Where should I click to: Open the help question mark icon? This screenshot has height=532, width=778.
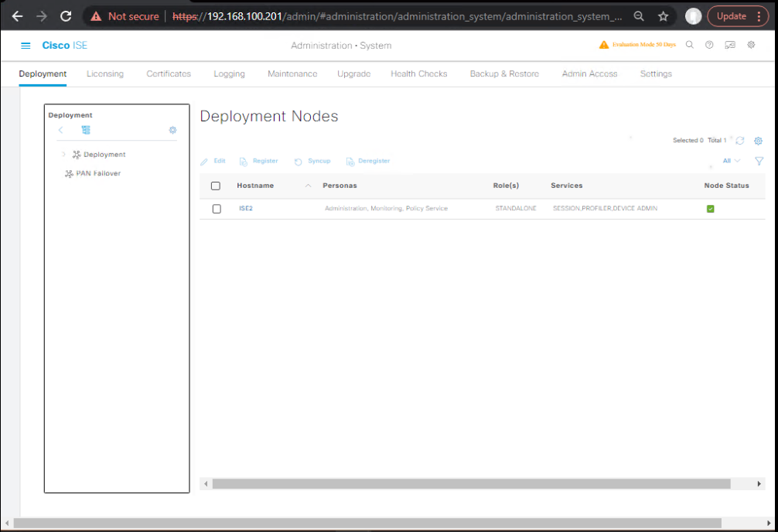pos(709,45)
